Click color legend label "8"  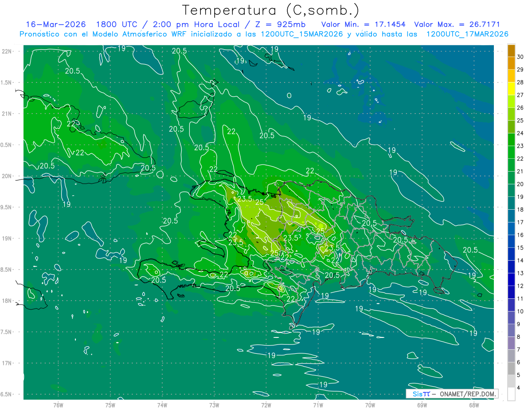tap(519, 337)
